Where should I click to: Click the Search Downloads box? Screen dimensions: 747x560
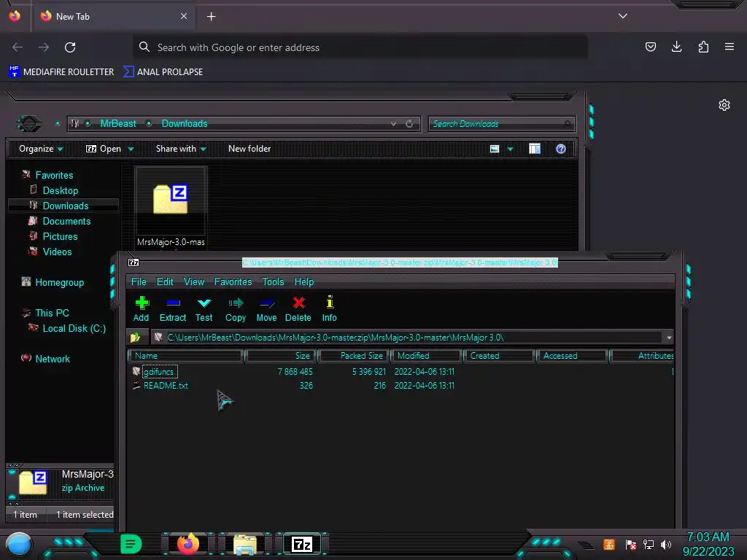click(x=502, y=124)
